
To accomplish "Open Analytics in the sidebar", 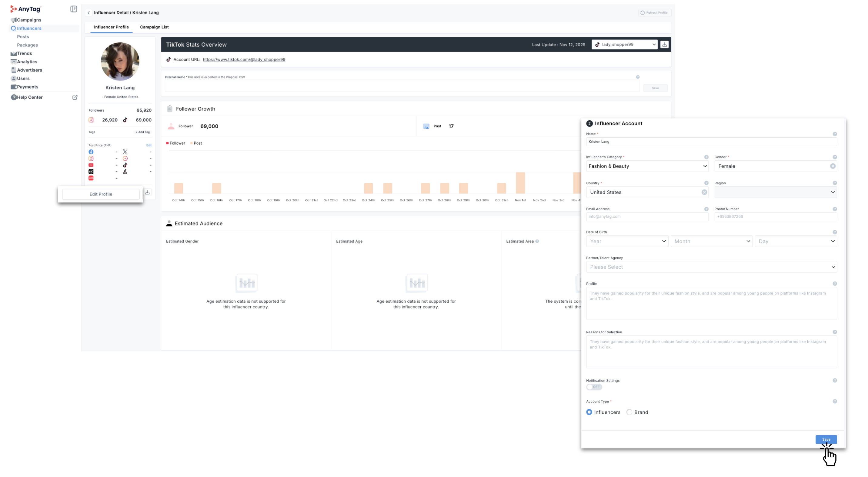I will 27,62.
